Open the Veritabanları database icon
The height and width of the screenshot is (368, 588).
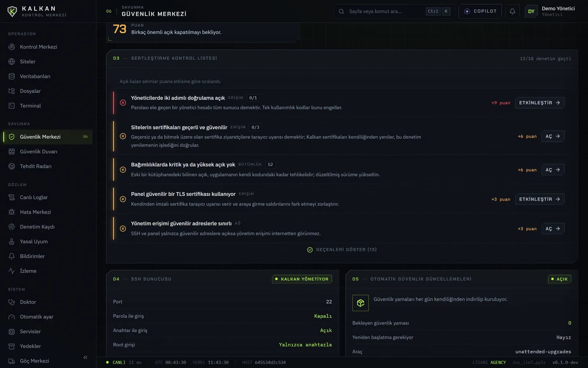point(12,76)
